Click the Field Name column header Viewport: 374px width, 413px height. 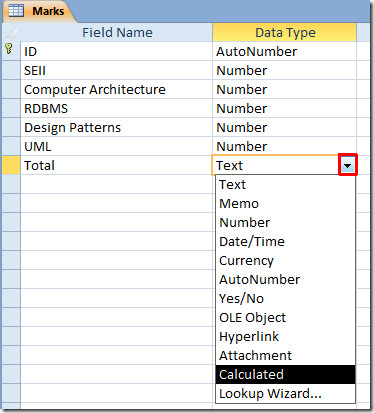[x=116, y=32]
